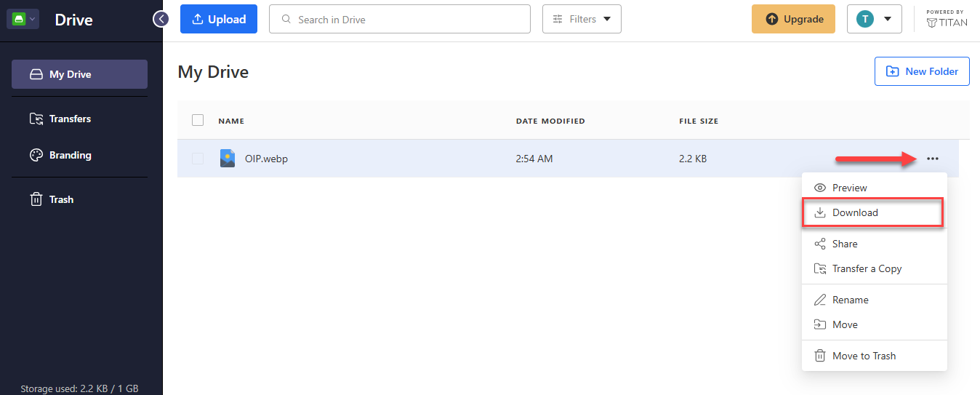Viewport: 980px width, 395px height.
Task: Choose Rename from the context menu
Action: (x=874, y=300)
